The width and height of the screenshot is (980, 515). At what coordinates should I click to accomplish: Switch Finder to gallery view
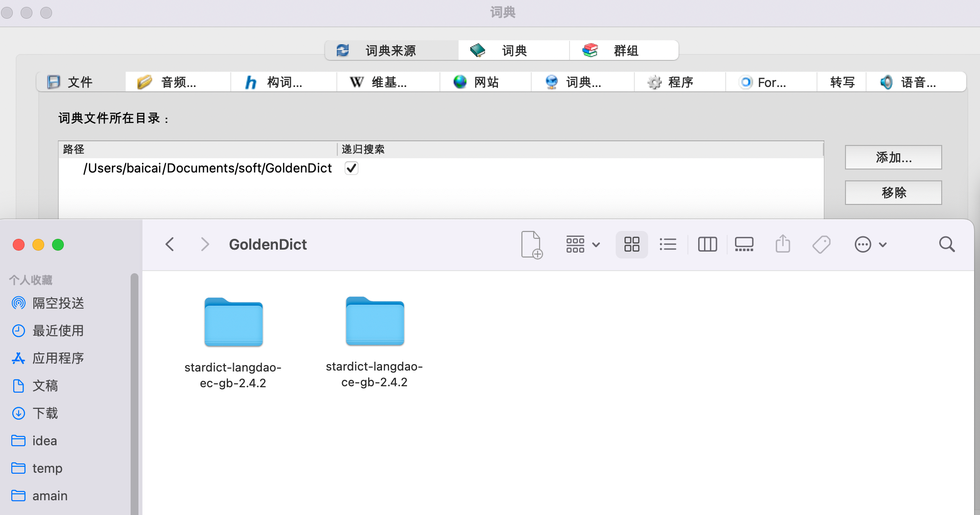click(744, 244)
